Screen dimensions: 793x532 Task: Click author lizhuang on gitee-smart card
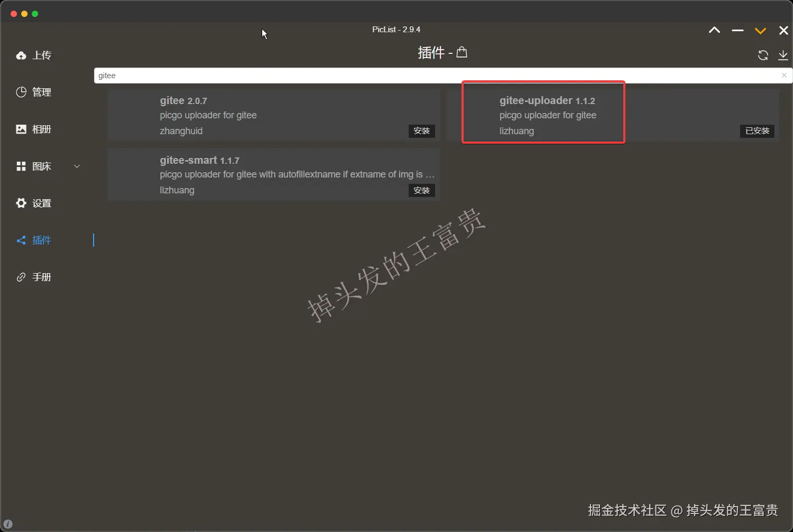(x=177, y=190)
